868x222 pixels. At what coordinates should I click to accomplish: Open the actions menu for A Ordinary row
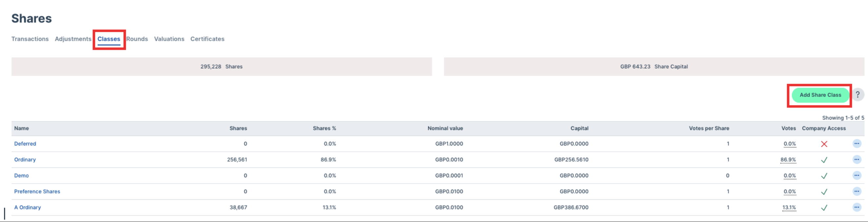[857, 207]
